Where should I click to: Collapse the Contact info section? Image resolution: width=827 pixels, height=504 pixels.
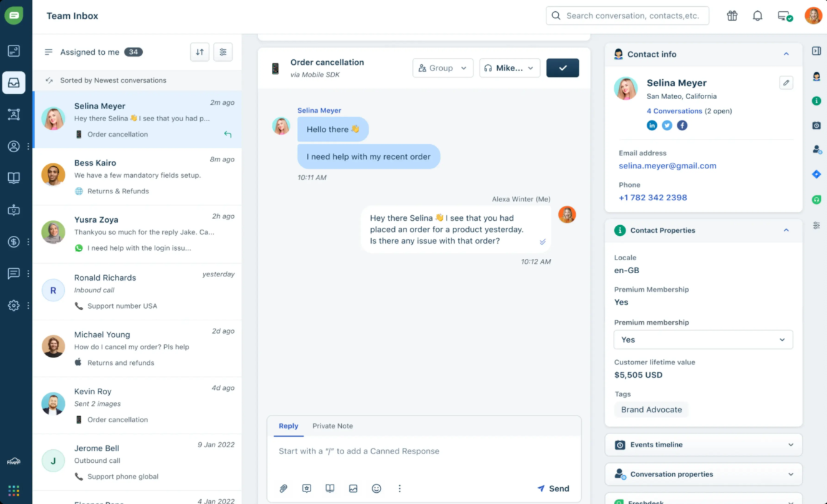pyautogui.click(x=786, y=54)
